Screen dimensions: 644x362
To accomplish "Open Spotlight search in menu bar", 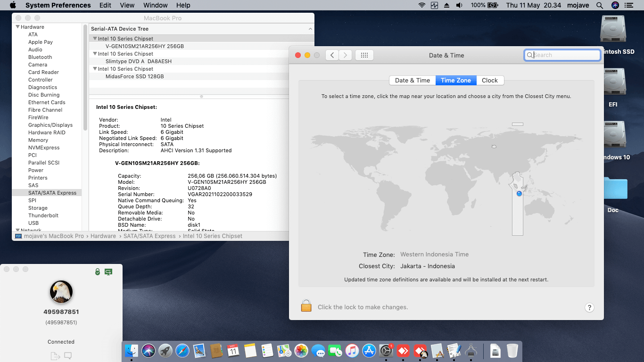I will tap(600, 5).
